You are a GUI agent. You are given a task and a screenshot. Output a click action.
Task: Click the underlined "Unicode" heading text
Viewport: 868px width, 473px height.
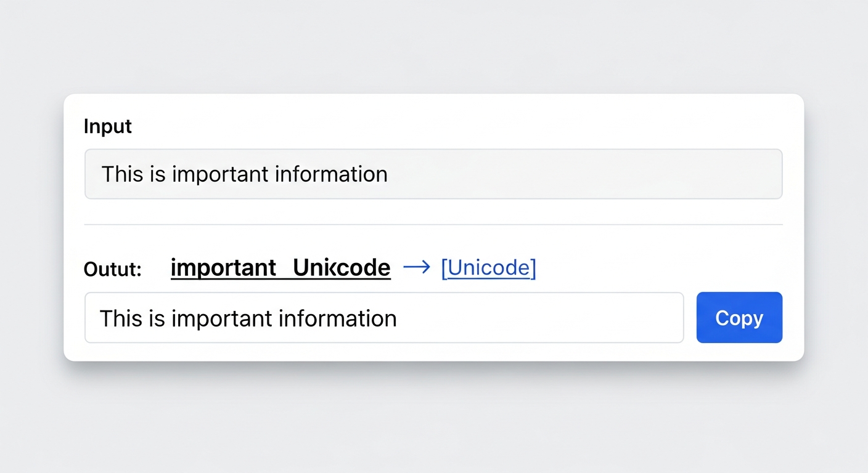click(x=342, y=267)
